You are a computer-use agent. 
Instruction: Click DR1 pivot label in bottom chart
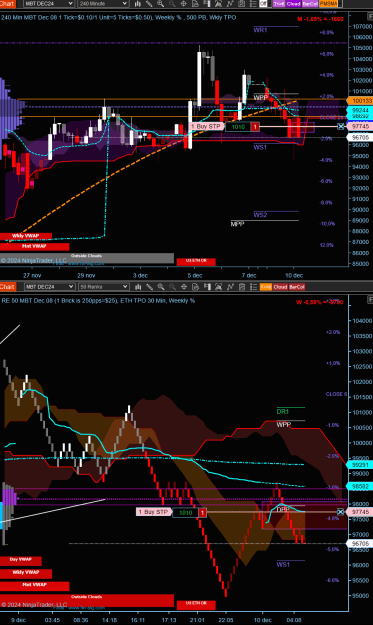[x=283, y=411]
